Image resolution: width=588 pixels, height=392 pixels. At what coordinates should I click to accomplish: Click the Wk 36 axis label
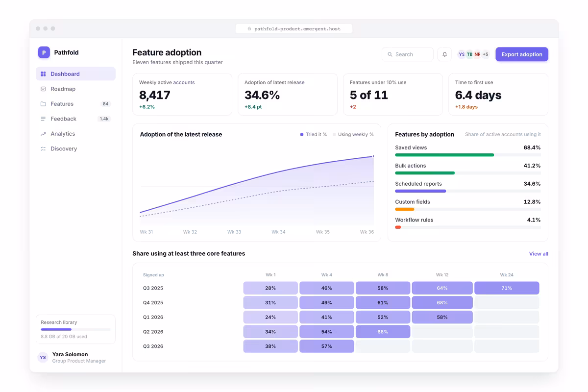click(x=367, y=232)
